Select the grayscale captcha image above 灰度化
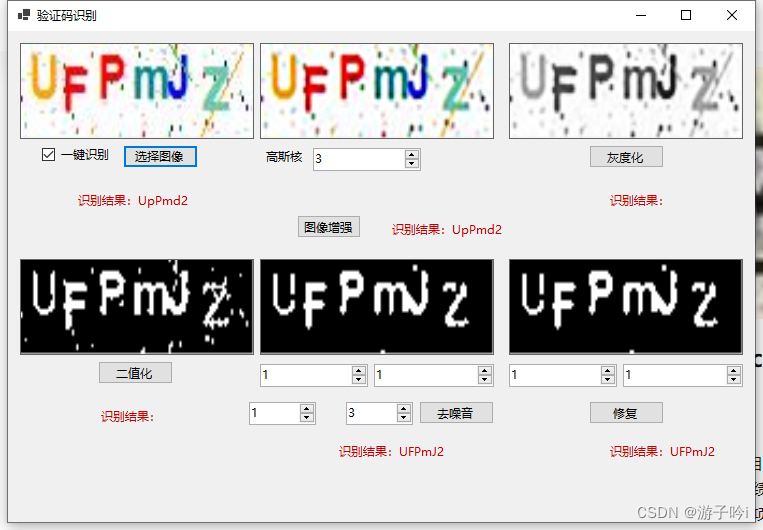The width and height of the screenshot is (763, 530). 626,91
